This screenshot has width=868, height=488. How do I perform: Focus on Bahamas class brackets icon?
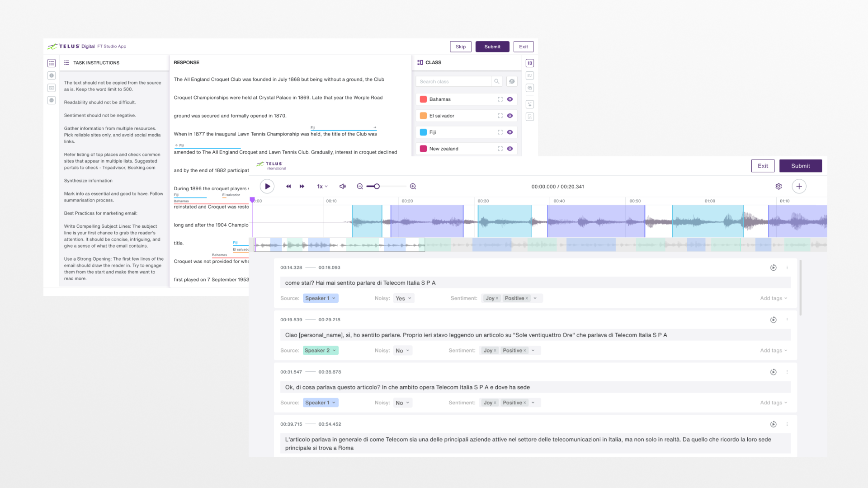500,99
